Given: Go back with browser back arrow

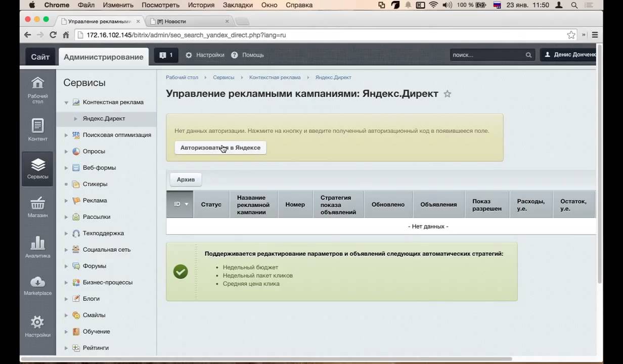Looking at the screenshot, I should (28, 35).
